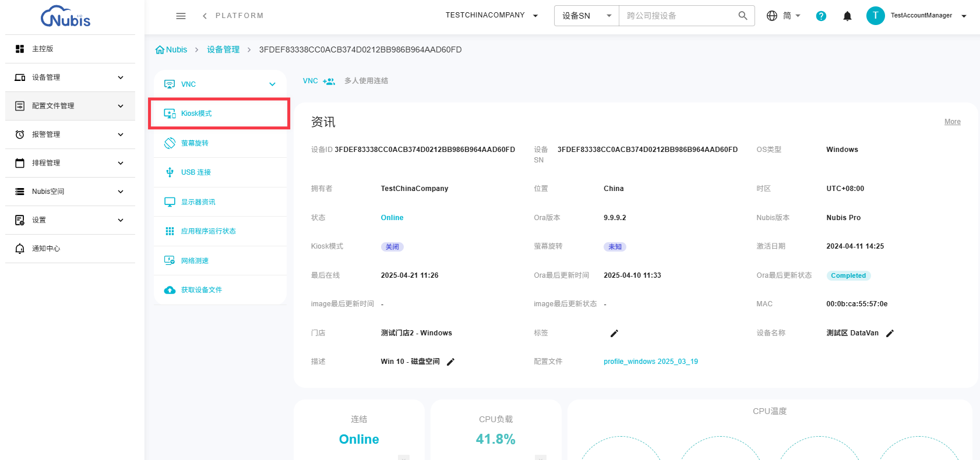Select 获取设备文件 menu item
This screenshot has height=460, width=980.
(220, 290)
